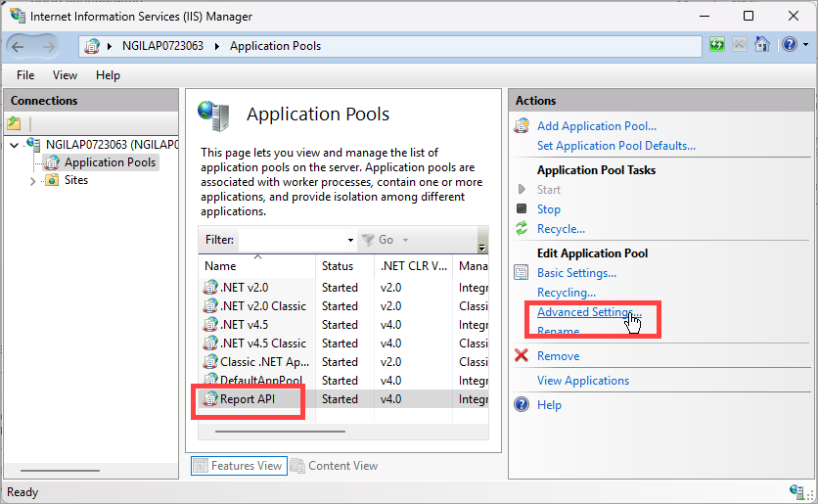Open Basic Settings for the pool
The height and width of the screenshot is (504, 818).
576,273
